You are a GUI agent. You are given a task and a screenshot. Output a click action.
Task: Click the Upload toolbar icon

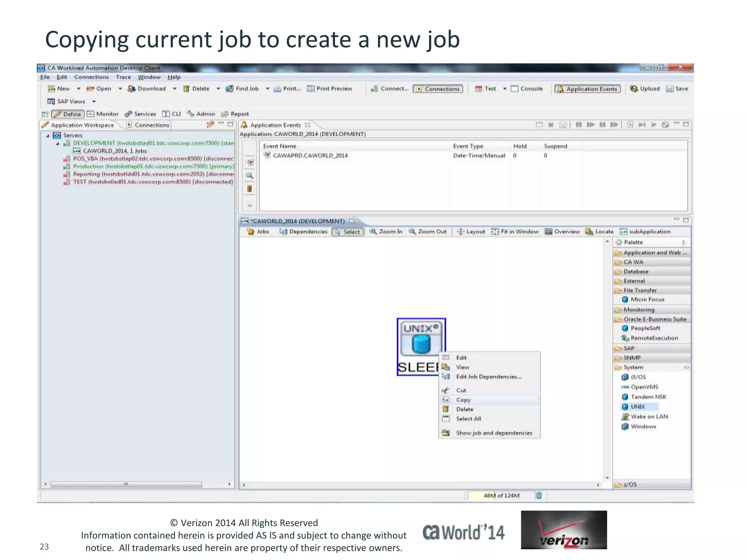[634, 89]
